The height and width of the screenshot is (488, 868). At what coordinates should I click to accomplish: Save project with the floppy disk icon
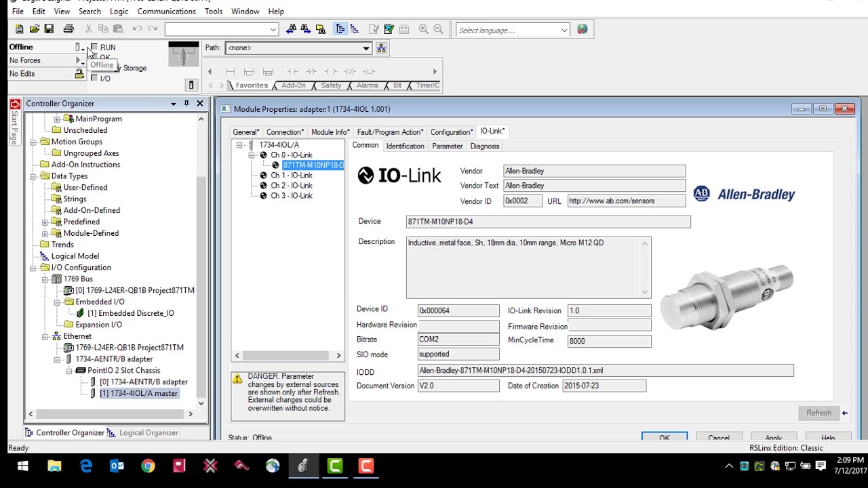pyautogui.click(x=49, y=29)
